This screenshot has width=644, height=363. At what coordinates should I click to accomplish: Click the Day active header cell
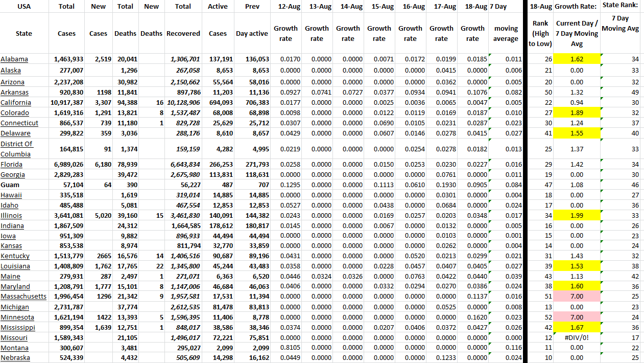[x=252, y=34]
